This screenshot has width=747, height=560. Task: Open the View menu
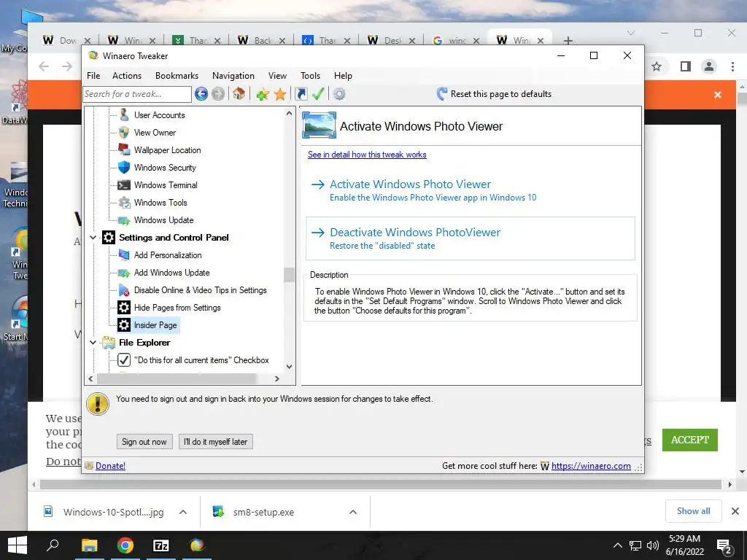pos(277,76)
